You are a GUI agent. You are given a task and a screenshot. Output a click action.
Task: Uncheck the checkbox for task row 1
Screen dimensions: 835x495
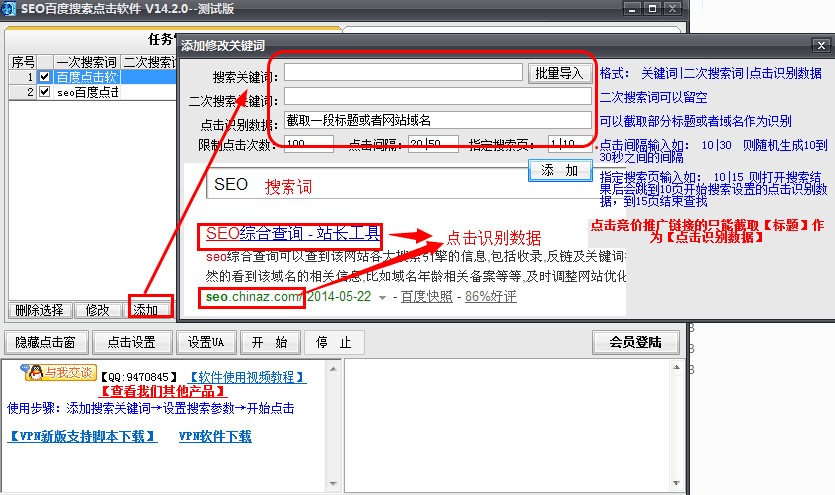(44, 77)
